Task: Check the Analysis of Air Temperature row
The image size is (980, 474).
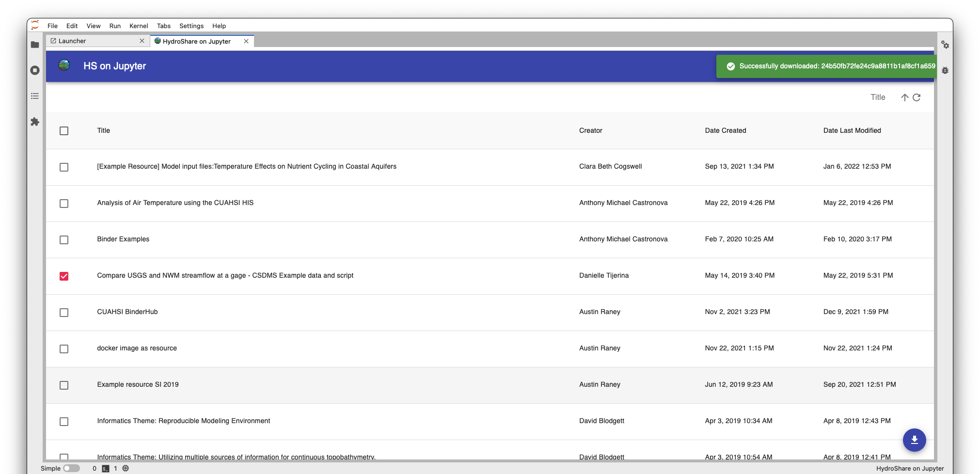Action: 64,204
